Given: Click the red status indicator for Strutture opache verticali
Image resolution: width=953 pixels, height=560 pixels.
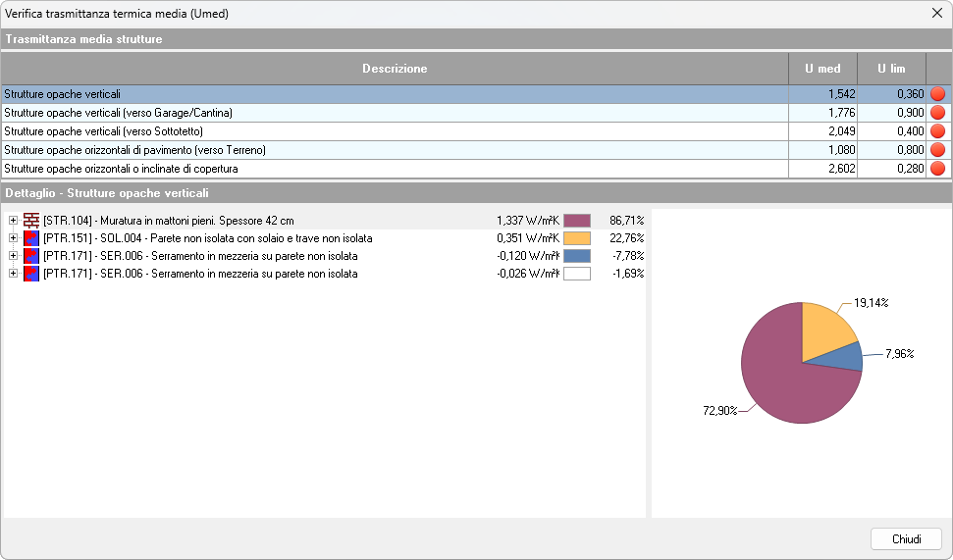Looking at the screenshot, I should pos(937,94).
